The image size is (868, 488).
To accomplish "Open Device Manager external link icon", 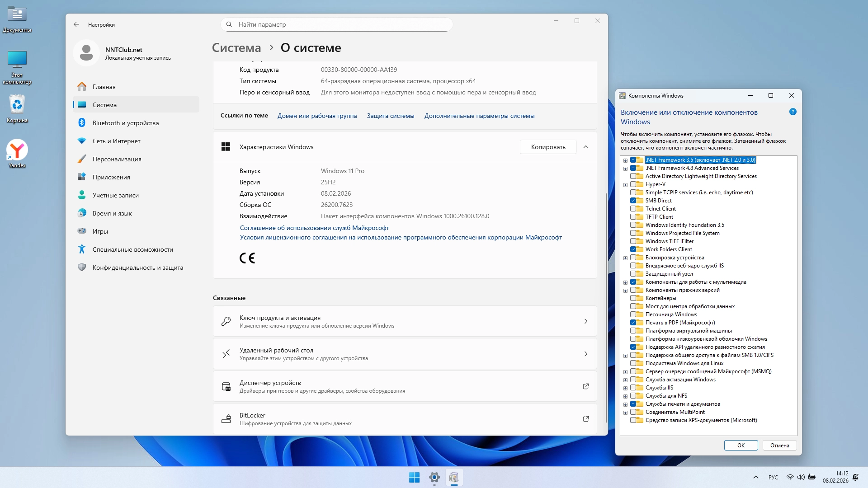I will click(585, 386).
